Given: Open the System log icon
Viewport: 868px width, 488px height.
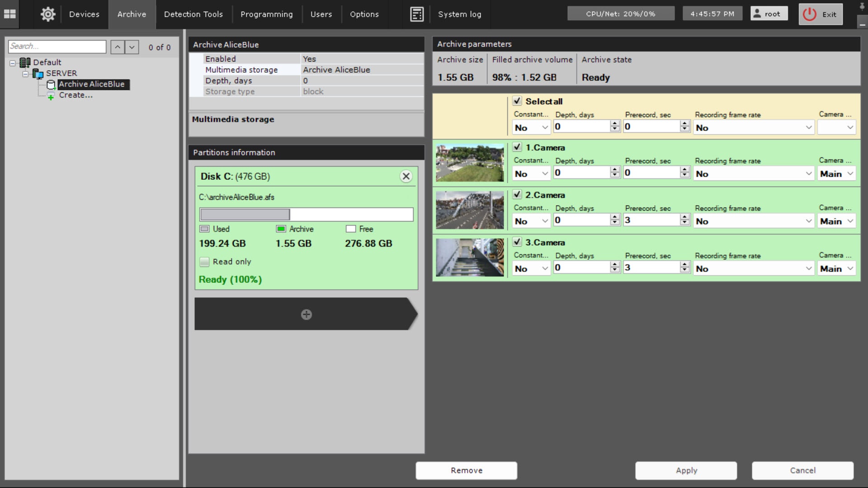Looking at the screenshot, I should (x=417, y=14).
